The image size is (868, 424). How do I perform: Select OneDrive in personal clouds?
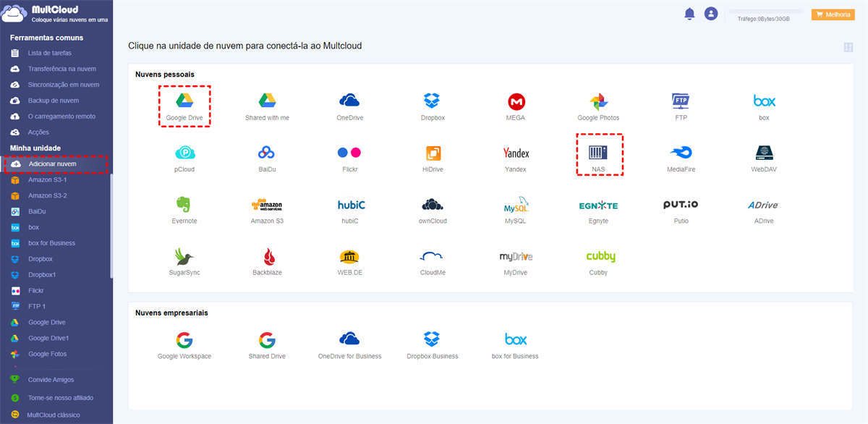coord(349,100)
